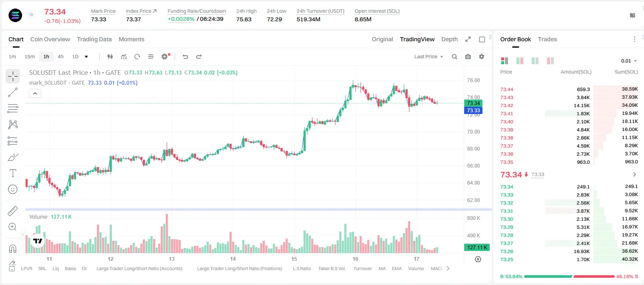Show only sell orders in order book
Viewport: 644px width, 285px height.
pos(550,61)
